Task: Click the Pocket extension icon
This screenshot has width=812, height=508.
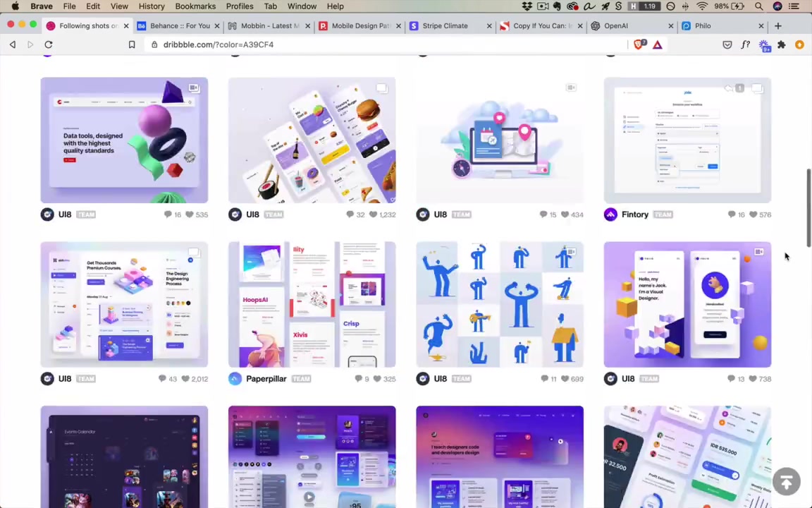Action: (x=727, y=45)
